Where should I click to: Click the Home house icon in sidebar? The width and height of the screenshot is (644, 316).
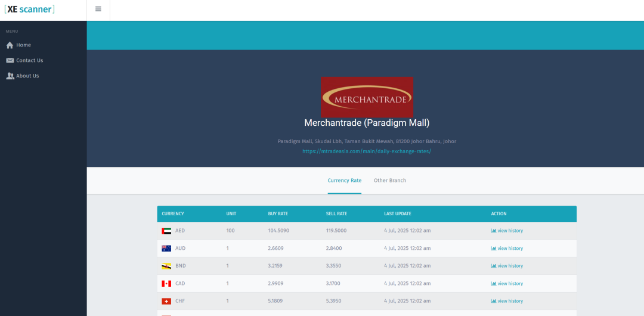10,45
